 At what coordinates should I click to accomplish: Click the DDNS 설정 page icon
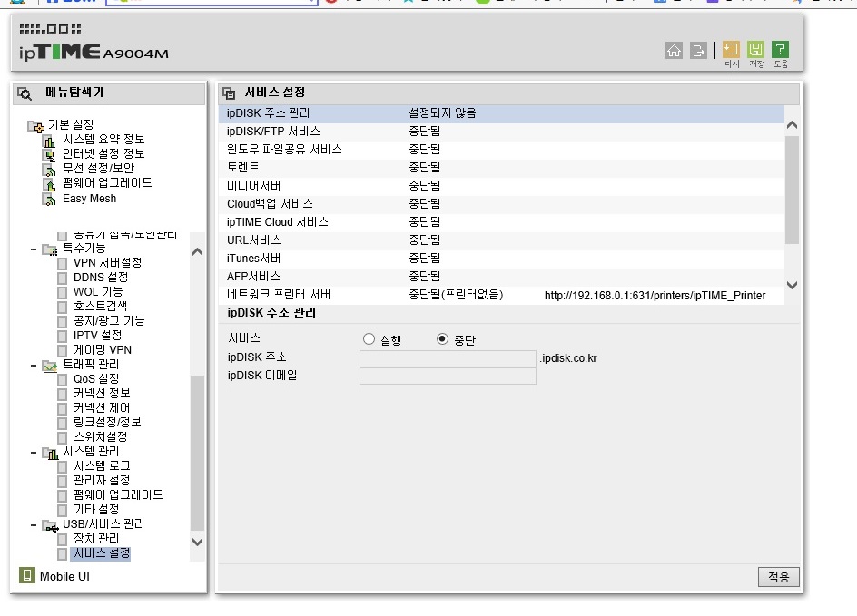click(x=63, y=278)
